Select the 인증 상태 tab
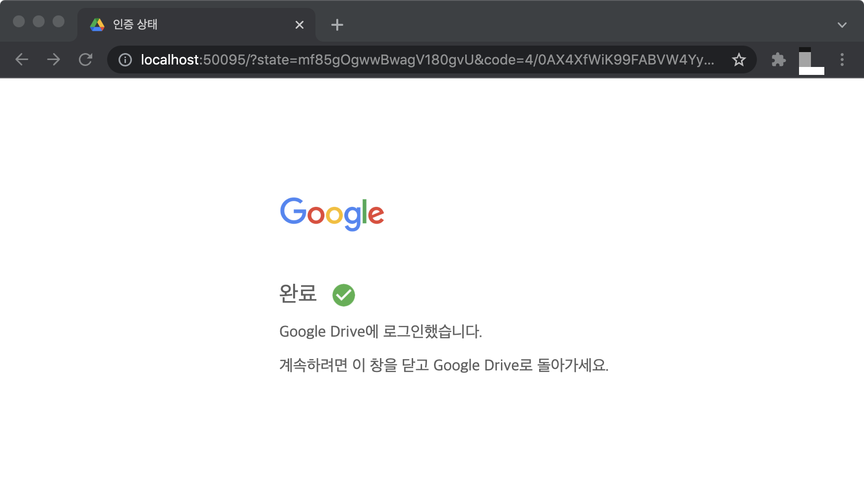Screen dimensions: 864x504 click(x=196, y=24)
